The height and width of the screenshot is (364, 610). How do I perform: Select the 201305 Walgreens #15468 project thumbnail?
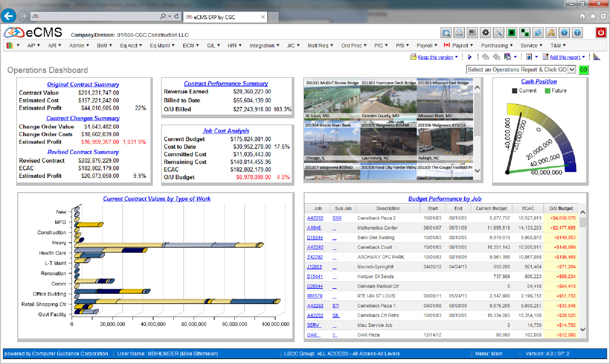pyautogui.click(x=388, y=142)
